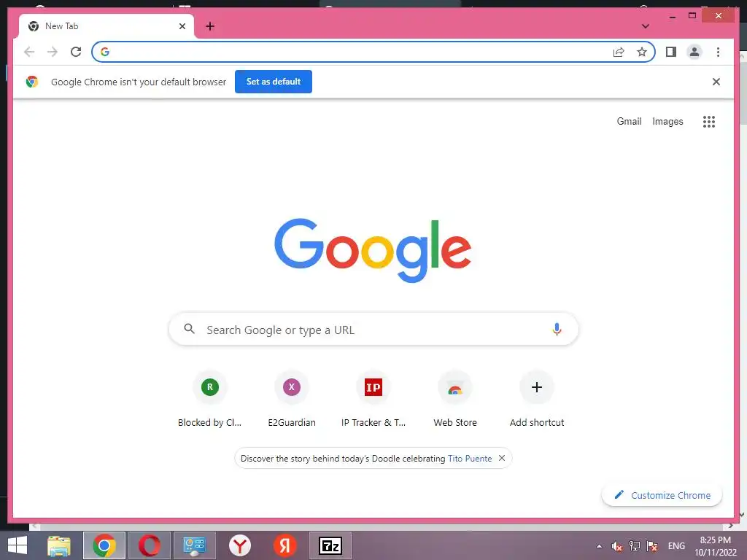The height and width of the screenshot is (560, 747).
Task: Reload the current page
Action: tap(76, 52)
